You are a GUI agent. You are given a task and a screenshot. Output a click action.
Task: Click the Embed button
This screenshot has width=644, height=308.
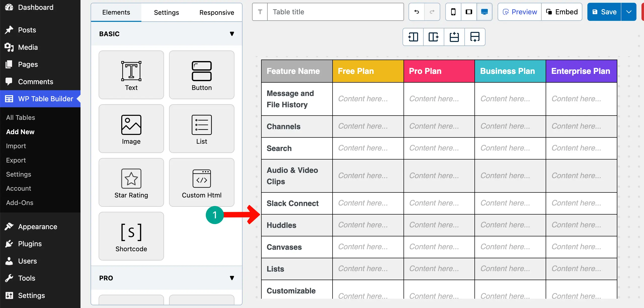(562, 12)
